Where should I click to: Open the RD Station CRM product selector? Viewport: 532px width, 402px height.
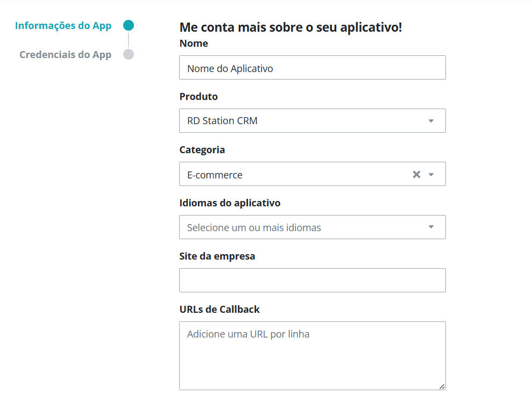301,121
